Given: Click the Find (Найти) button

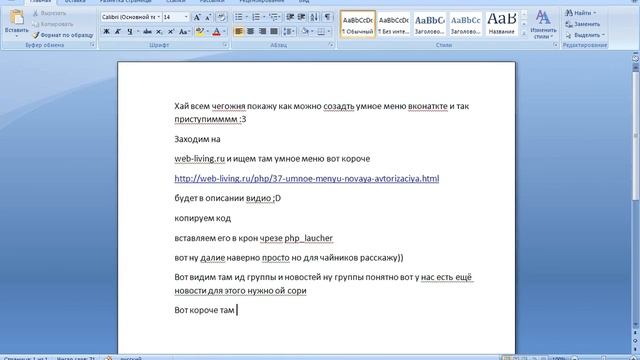Looking at the screenshot, I should point(580,13).
